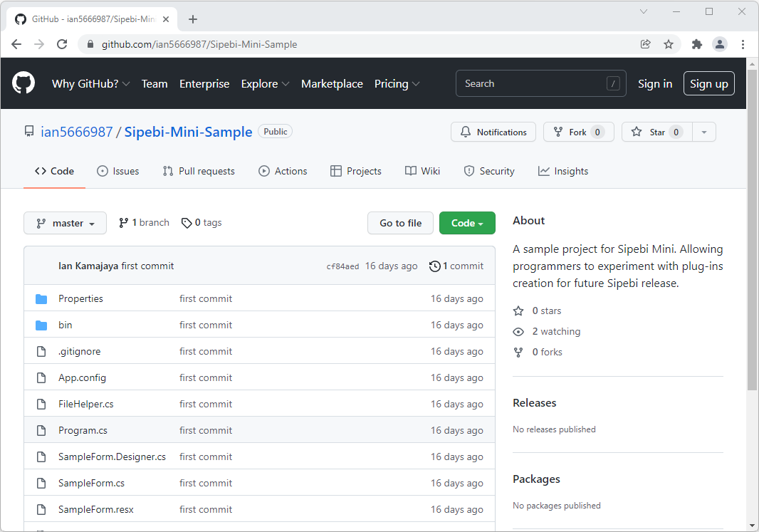Expand the Why GitHub? menu

[x=90, y=83]
